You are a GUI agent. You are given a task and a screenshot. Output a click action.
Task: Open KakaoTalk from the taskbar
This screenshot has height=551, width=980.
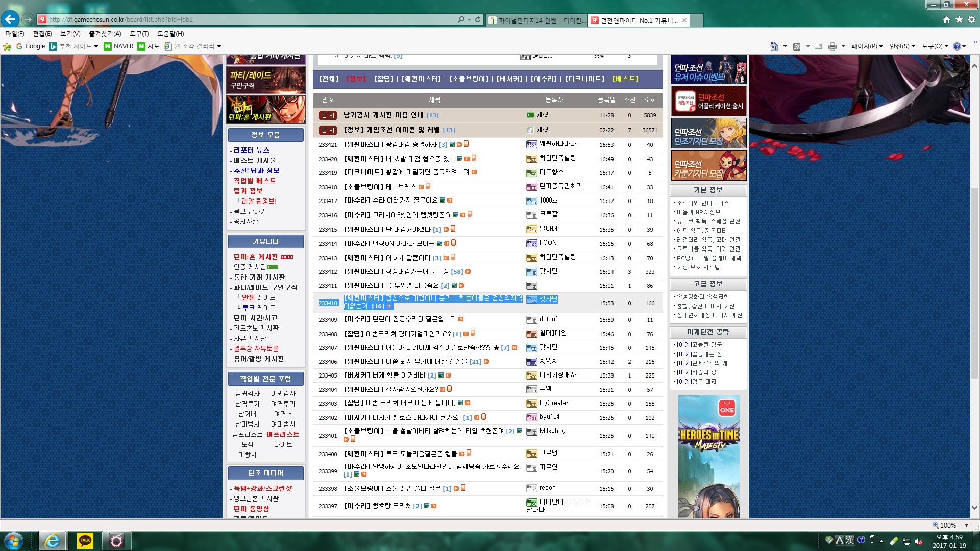click(x=85, y=540)
